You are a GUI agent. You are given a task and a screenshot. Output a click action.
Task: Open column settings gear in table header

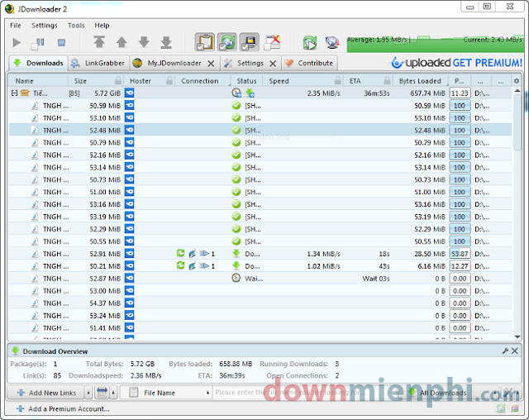pos(516,81)
